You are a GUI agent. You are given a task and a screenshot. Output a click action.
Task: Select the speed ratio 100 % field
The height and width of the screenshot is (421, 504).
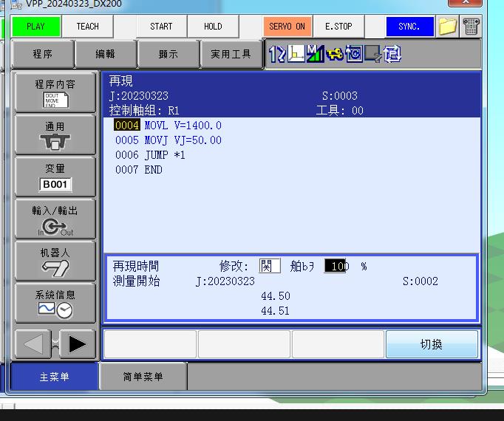(335, 266)
